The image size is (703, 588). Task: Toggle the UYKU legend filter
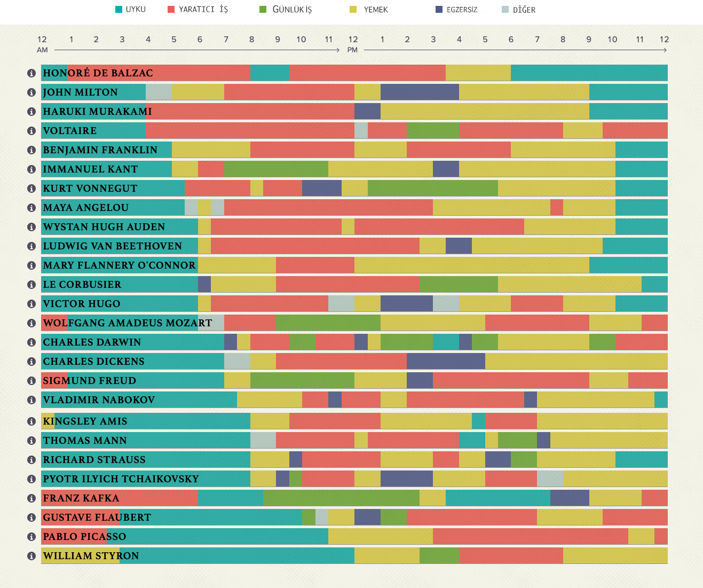pyautogui.click(x=131, y=10)
